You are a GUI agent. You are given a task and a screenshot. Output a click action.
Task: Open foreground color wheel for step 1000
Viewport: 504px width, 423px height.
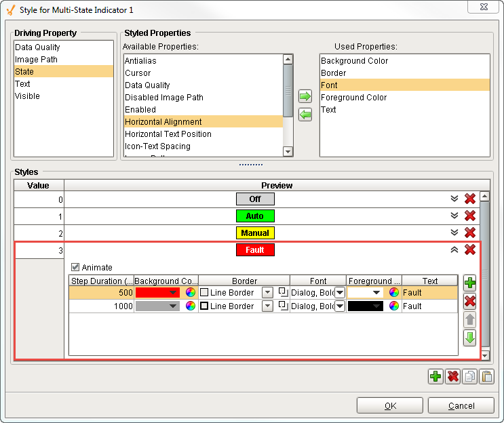(x=393, y=306)
